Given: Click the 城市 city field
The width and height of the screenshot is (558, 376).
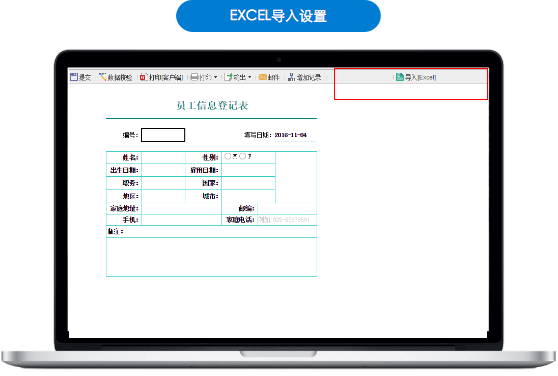Looking at the screenshot, I should pyautogui.click(x=248, y=196).
